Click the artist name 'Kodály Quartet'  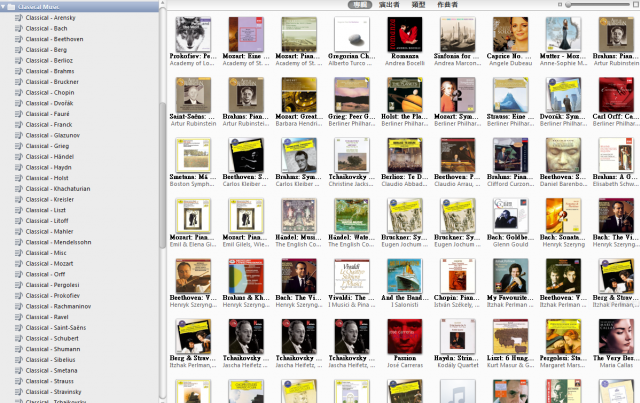pos(458,365)
